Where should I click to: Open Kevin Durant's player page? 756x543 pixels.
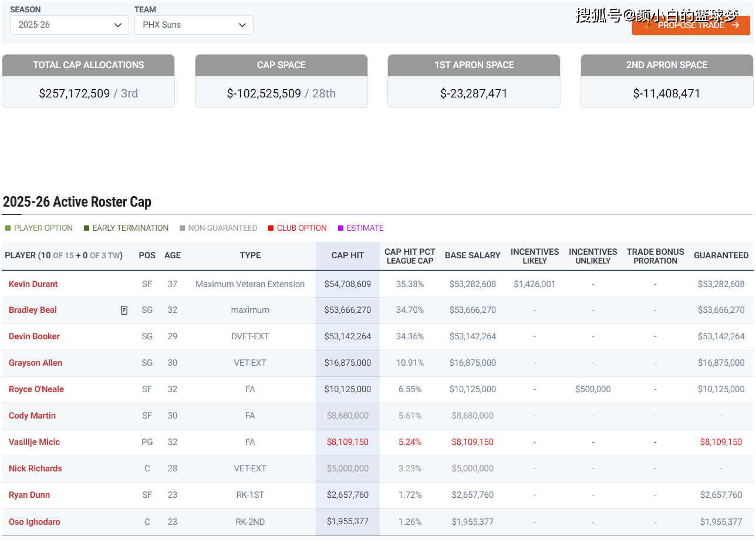pyautogui.click(x=33, y=284)
